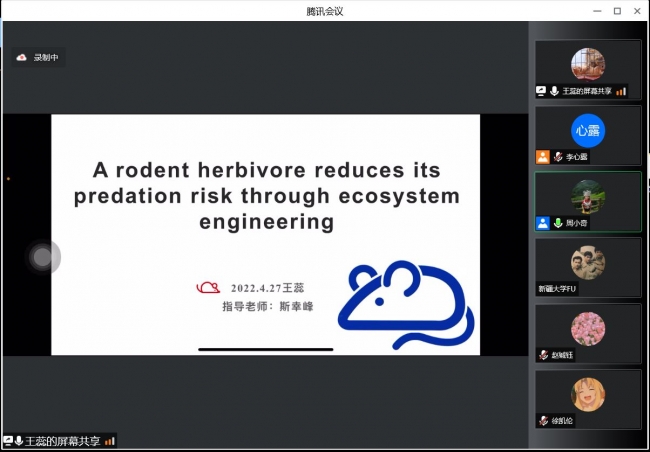Tap the floating assistive touch circle

pos(42,257)
